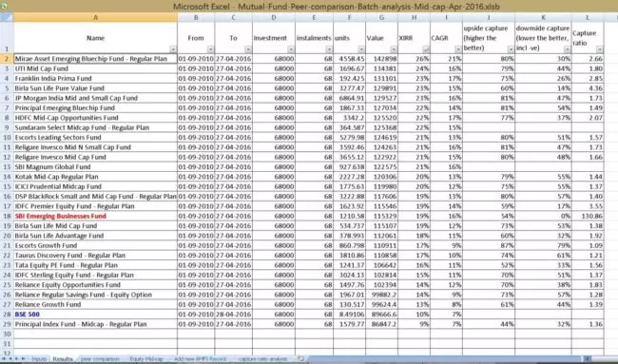Select column B header
The image size is (618, 364).
point(196,17)
